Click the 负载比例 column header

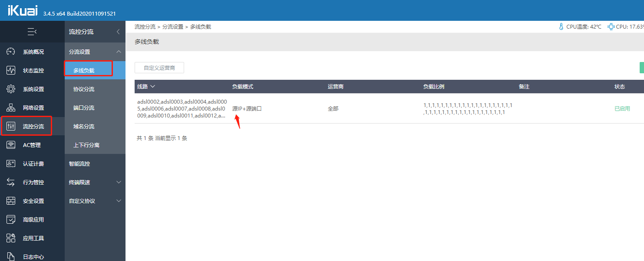[x=434, y=87]
